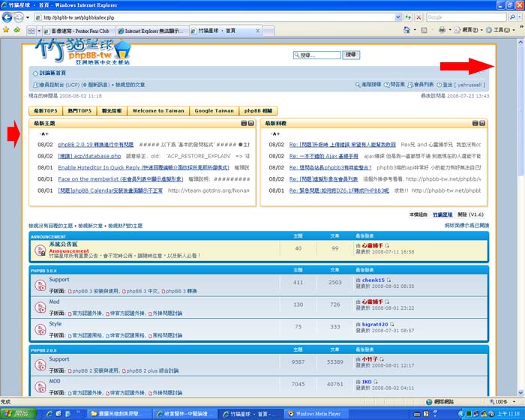The width and height of the screenshot is (525, 420).
Task: Click the Feeds icon in the command bar
Action: [424, 30]
